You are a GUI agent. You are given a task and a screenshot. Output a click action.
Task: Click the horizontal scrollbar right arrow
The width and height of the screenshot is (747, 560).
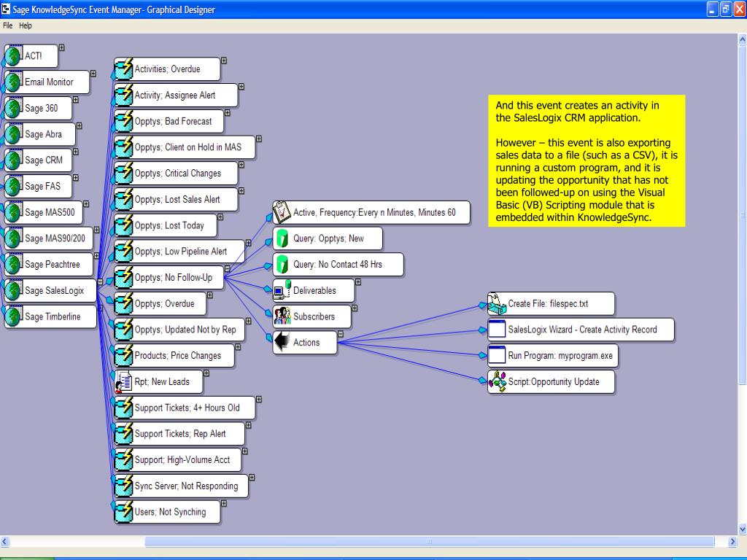point(732,542)
